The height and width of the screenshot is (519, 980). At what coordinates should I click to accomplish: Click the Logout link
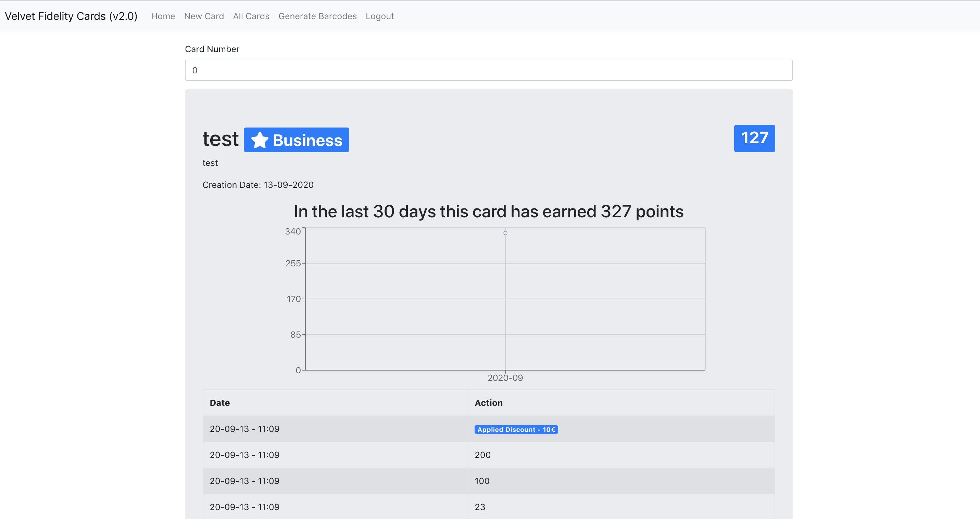(379, 16)
